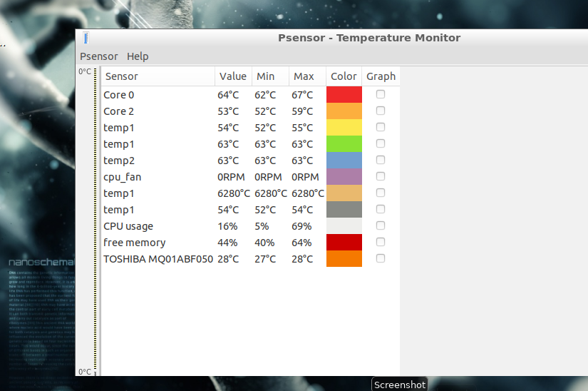Click the Value column header

click(x=233, y=76)
